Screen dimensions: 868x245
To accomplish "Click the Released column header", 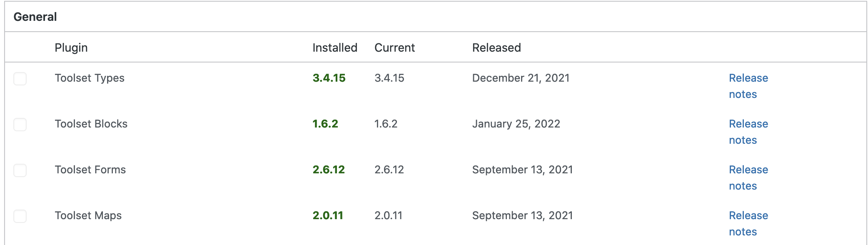I will tap(496, 48).
